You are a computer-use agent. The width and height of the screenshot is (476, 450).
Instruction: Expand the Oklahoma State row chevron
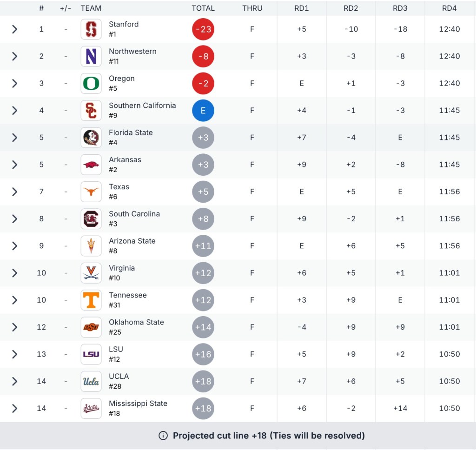[x=14, y=327]
